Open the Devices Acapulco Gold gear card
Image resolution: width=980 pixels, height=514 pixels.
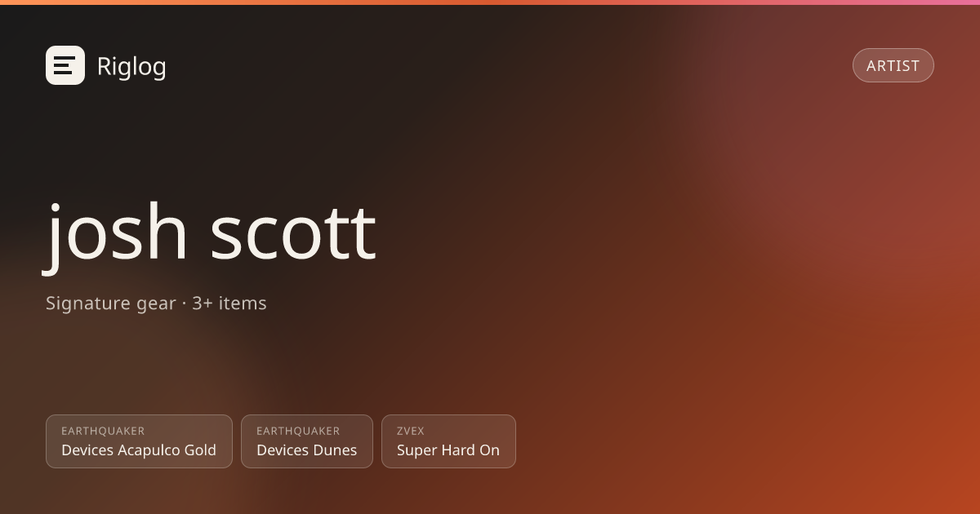coord(139,441)
